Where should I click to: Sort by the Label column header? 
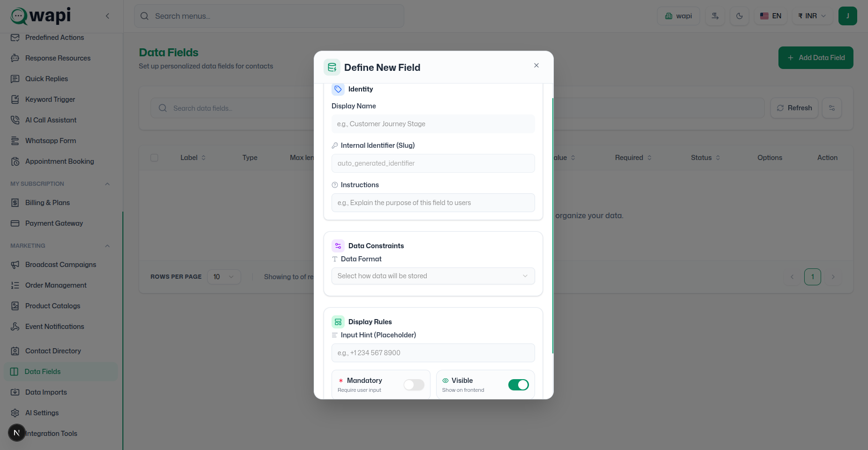coord(193,158)
